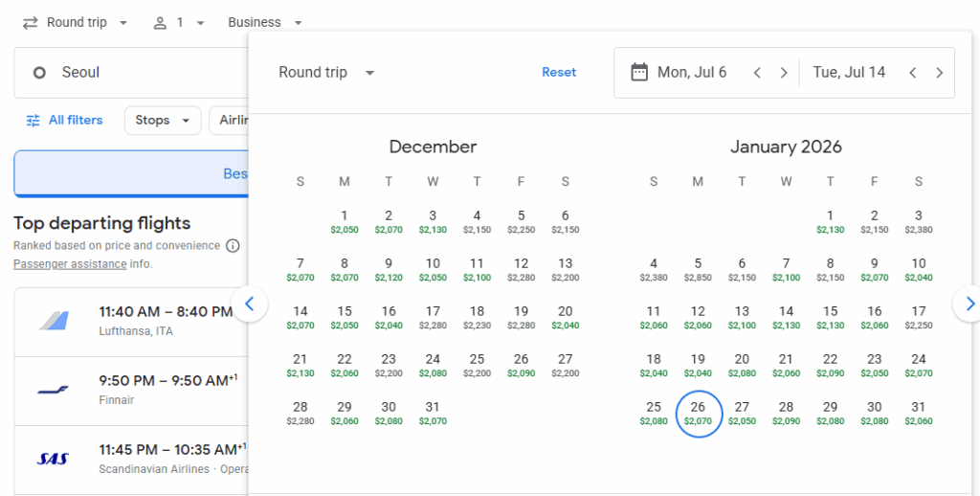
Task: Choose January 5 priced $2,850
Action: [x=699, y=269]
